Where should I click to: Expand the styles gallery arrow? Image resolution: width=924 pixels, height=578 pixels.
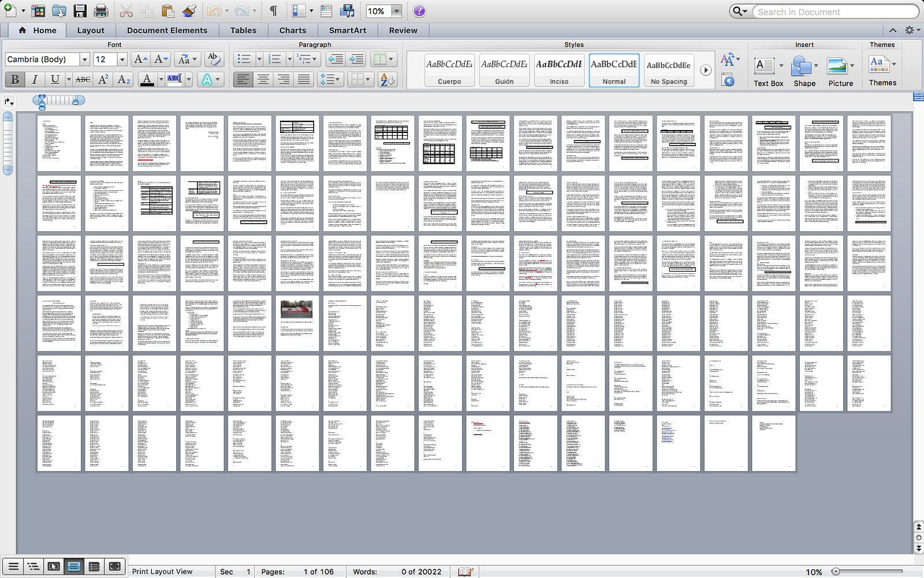[706, 70]
